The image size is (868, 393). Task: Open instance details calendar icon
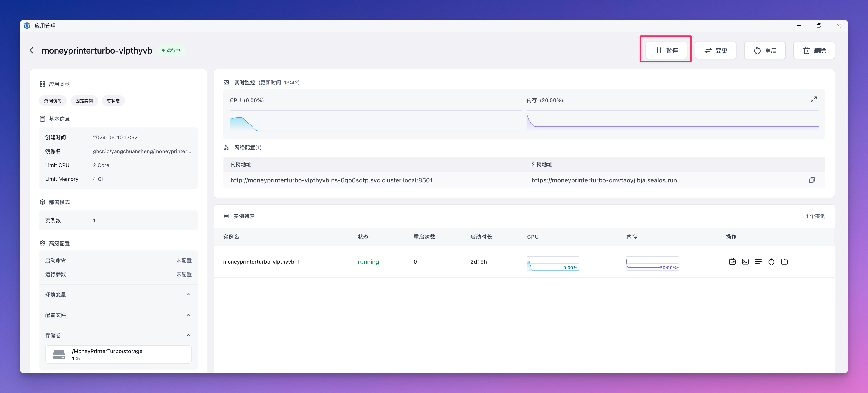[732, 262]
